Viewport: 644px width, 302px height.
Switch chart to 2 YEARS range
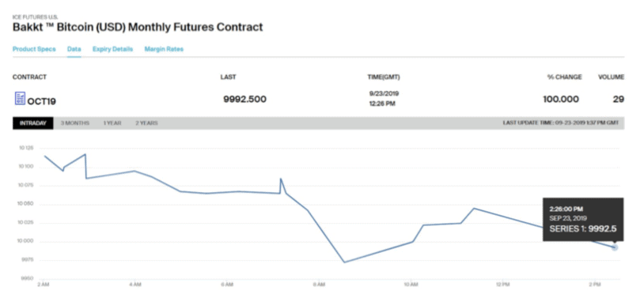pyautogui.click(x=146, y=123)
